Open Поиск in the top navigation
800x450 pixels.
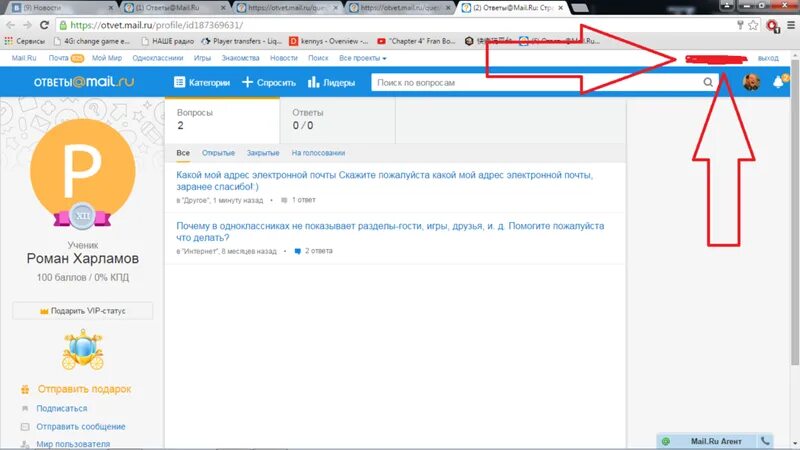[x=318, y=58]
